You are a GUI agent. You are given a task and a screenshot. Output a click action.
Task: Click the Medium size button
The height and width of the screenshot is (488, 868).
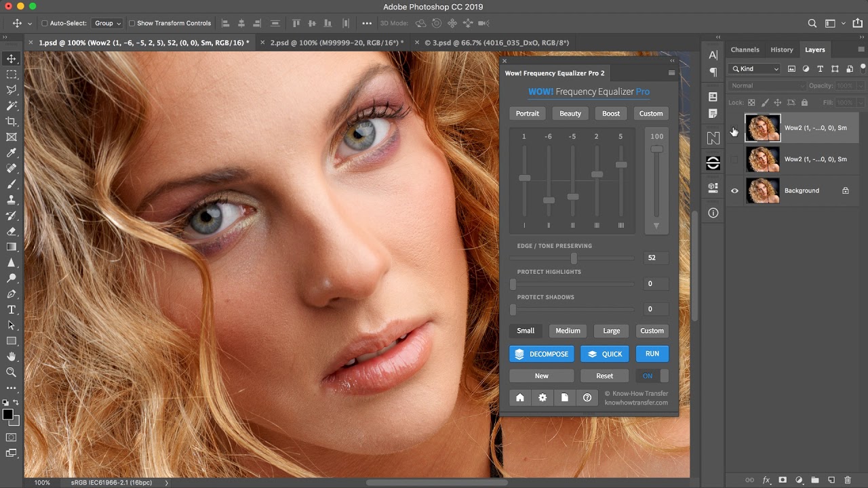[x=568, y=331]
